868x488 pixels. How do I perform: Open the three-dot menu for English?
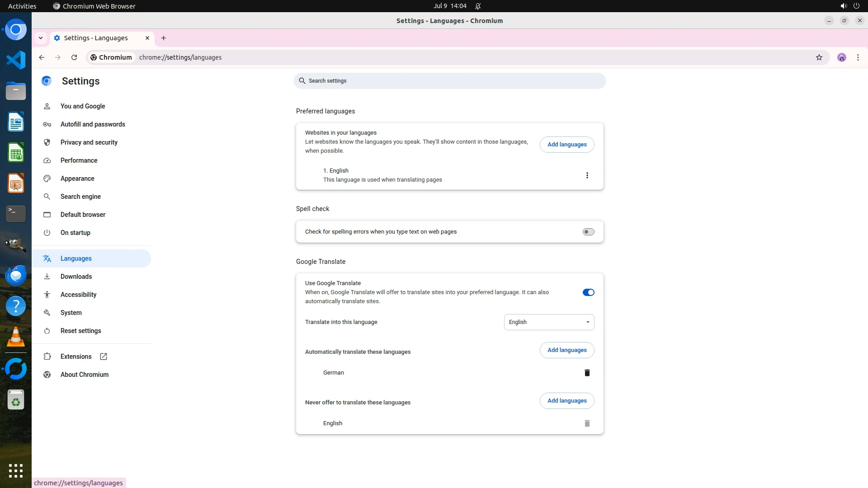(x=587, y=175)
